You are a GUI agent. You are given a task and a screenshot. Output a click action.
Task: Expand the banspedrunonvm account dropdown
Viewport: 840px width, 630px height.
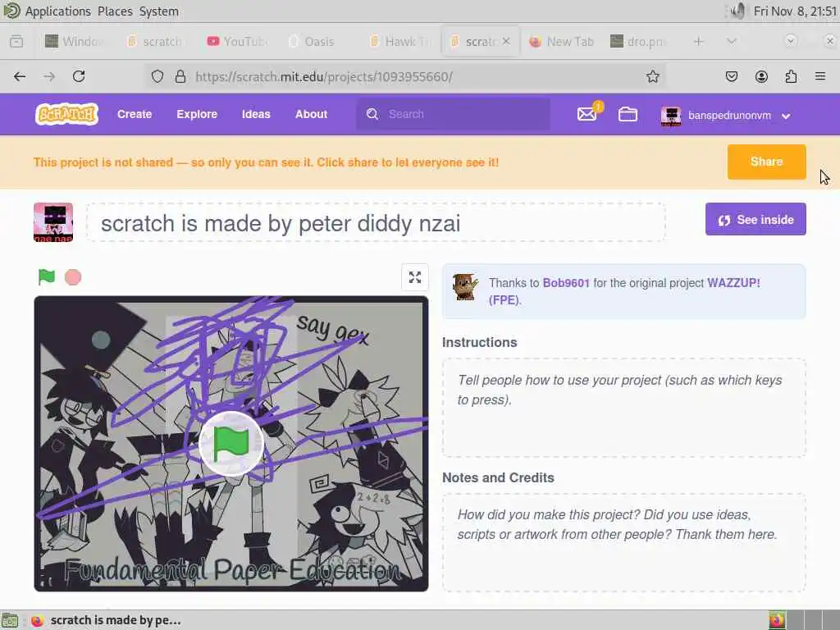point(786,116)
